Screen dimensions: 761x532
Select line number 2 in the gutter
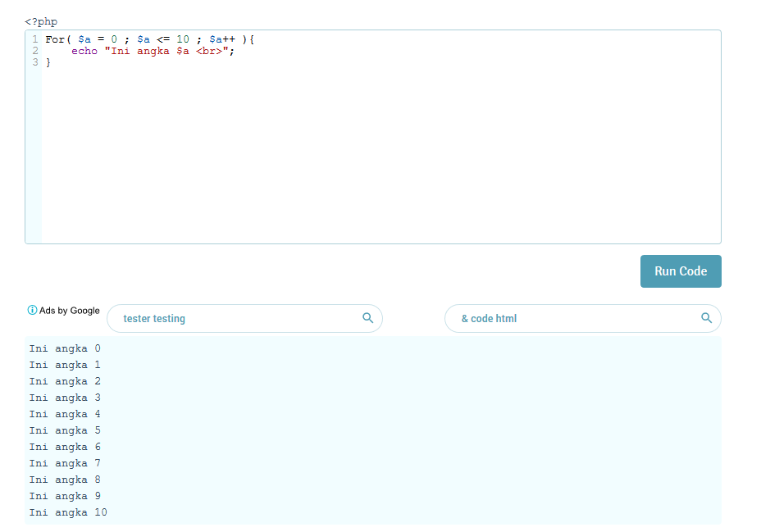[35, 51]
